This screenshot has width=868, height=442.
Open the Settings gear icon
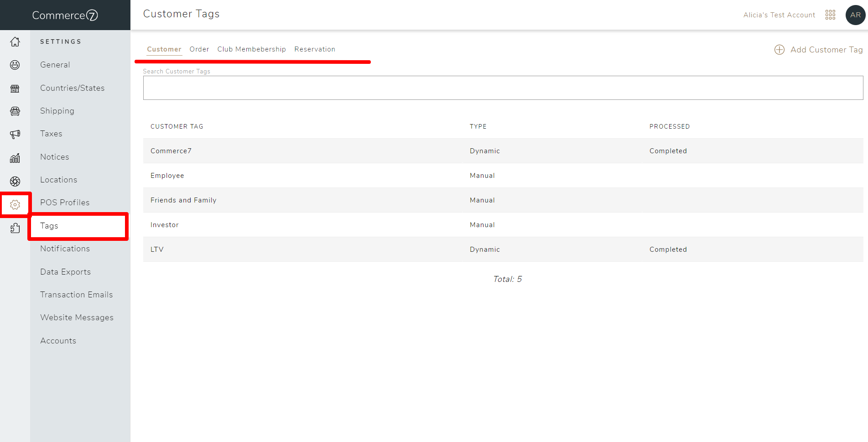click(15, 205)
